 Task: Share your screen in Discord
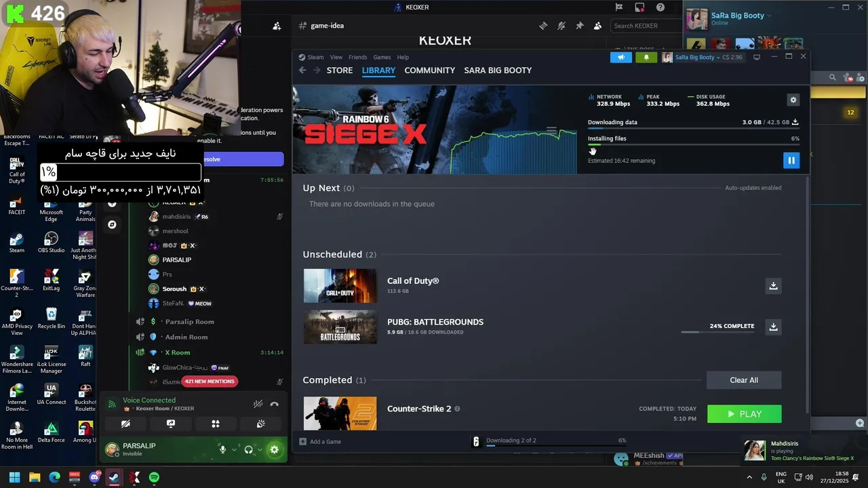point(171,424)
